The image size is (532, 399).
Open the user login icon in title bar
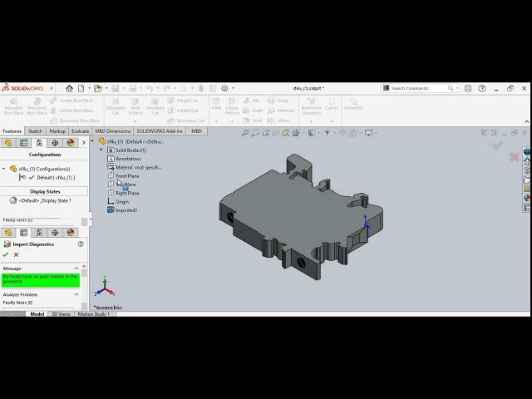[468, 88]
